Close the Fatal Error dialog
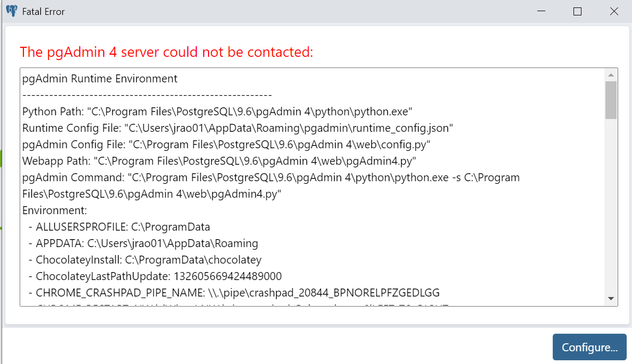Screen dimensions: 632x364 (x=614, y=11)
